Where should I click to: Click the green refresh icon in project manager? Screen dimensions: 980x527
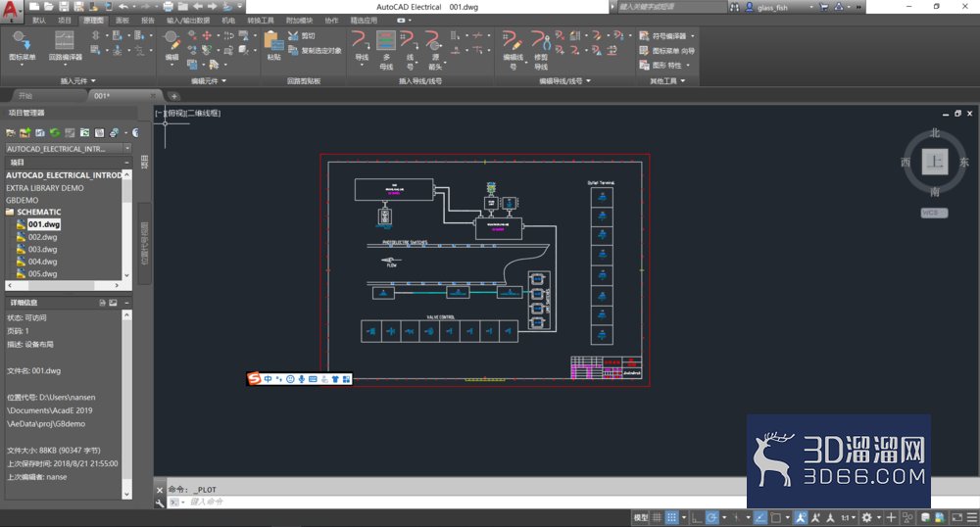point(55,132)
